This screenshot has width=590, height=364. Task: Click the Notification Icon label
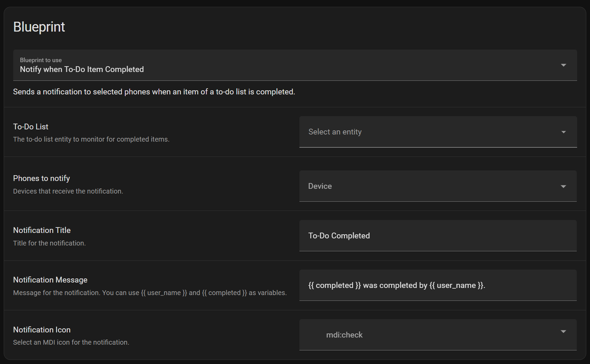point(42,330)
